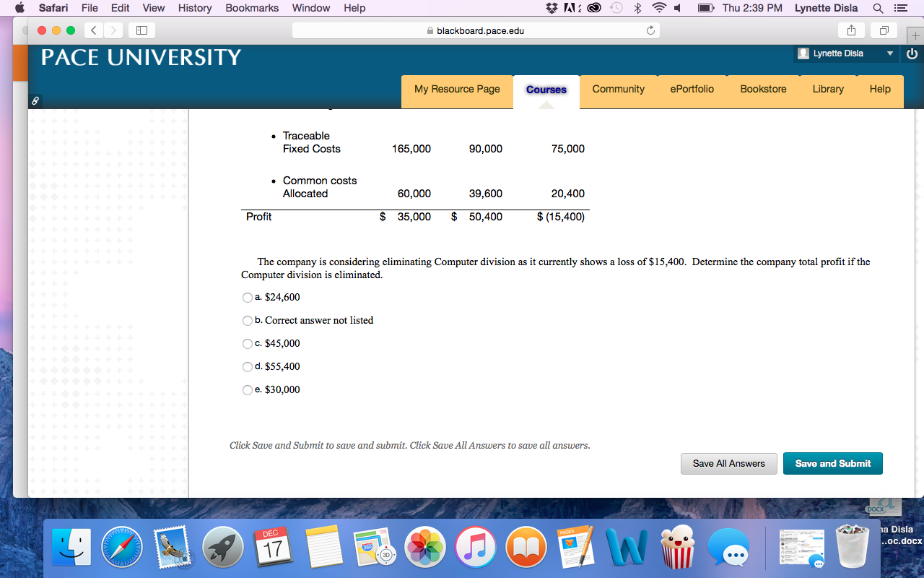Select answer a. $24,600
Image resolution: width=924 pixels, height=578 pixels.
(x=248, y=298)
